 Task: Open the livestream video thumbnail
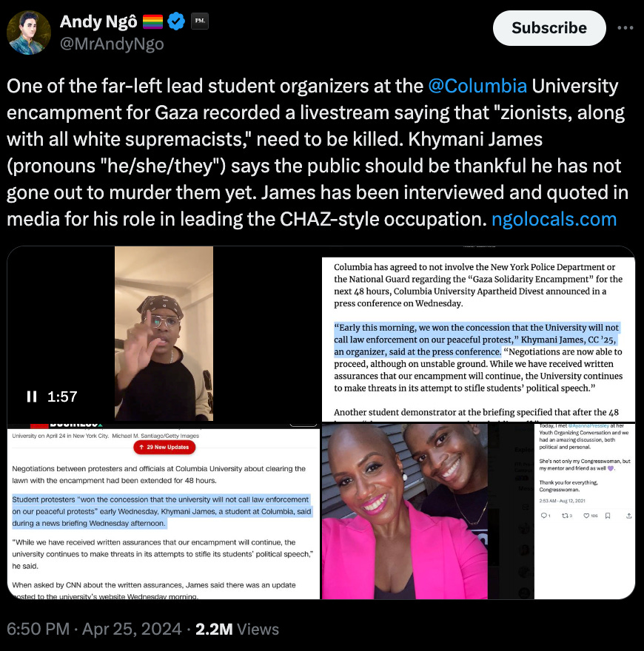pos(164,334)
